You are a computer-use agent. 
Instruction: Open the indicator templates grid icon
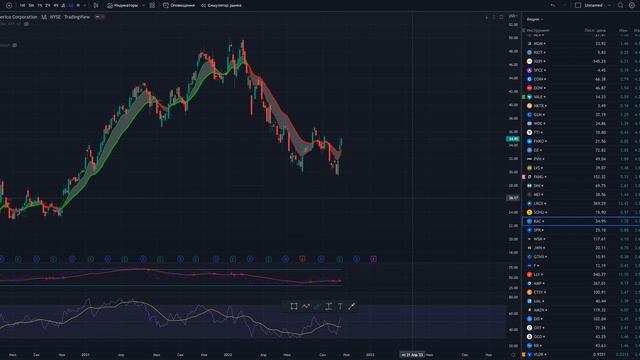(152, 5)
